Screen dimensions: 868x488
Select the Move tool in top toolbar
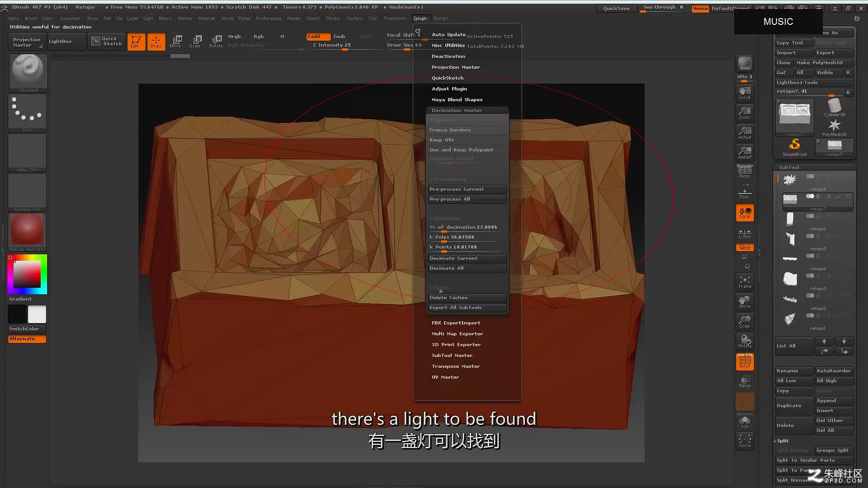click(175, 42)
